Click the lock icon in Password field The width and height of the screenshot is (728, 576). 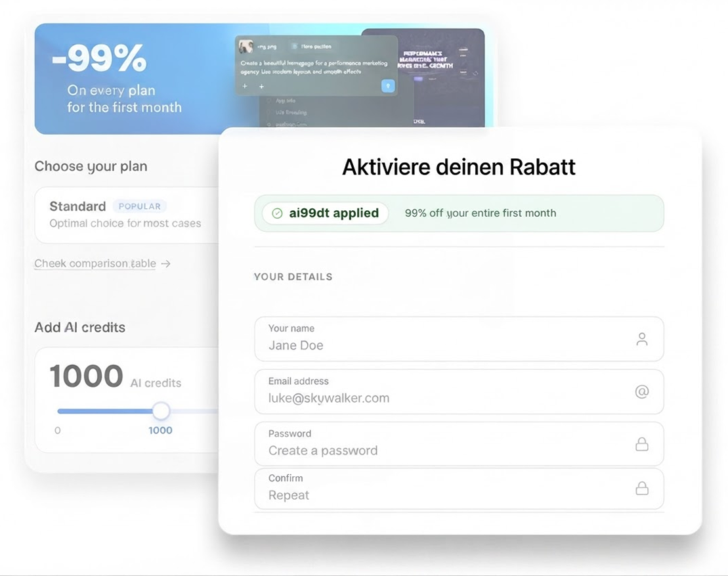(x=641, y=444)
